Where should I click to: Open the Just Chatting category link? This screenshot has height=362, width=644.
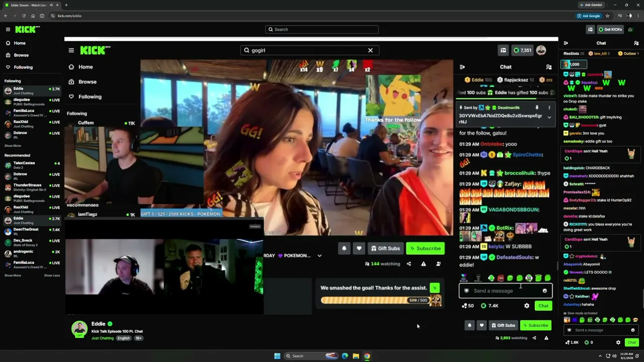102,338
